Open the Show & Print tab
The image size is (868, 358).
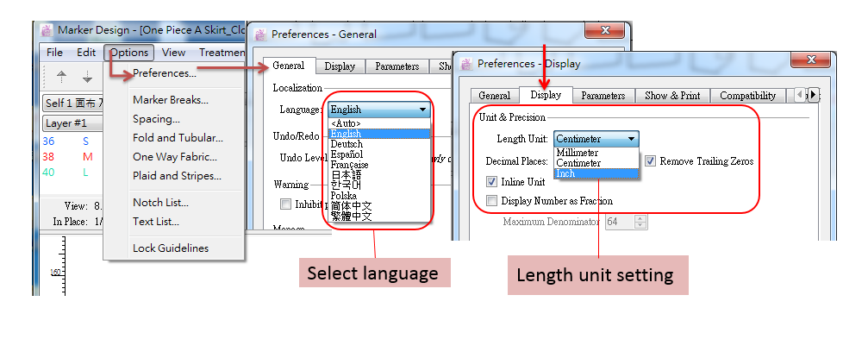coord(671,96)
